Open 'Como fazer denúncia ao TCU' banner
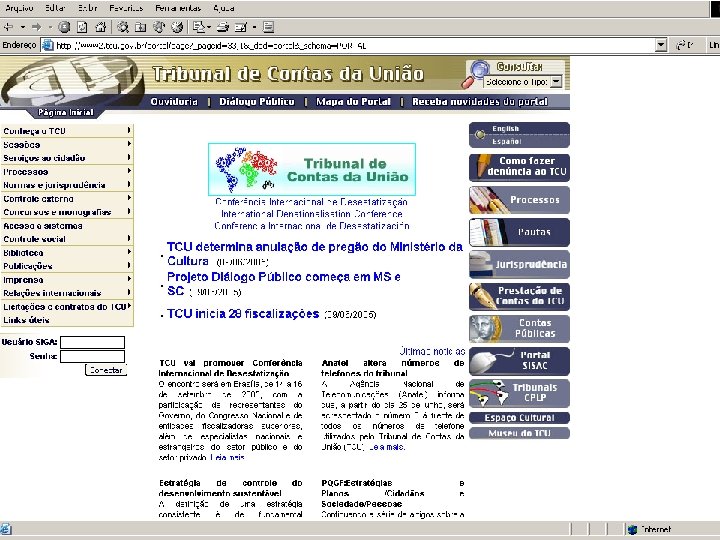The height and width of the screenshot is (540, 720). (519, 168)
